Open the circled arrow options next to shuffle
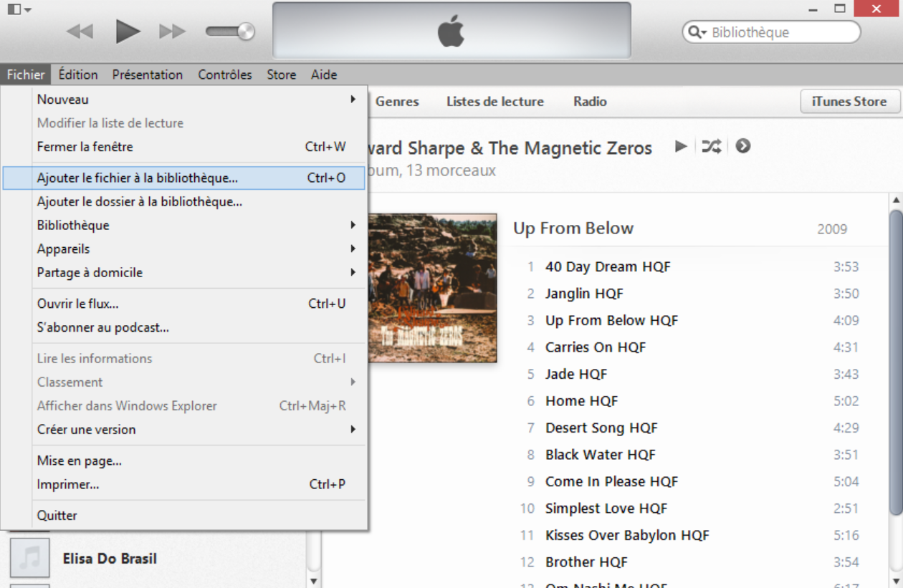 point(743,146)
